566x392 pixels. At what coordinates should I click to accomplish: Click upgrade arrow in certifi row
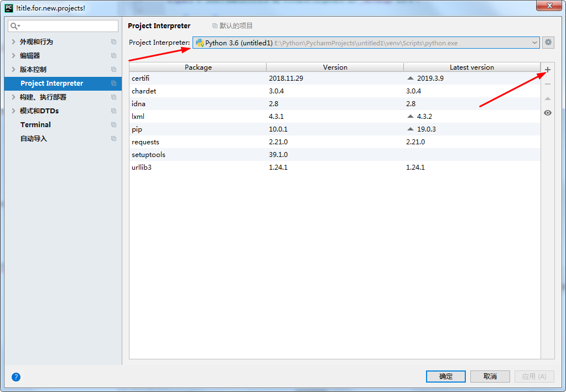tap(411, 78)
